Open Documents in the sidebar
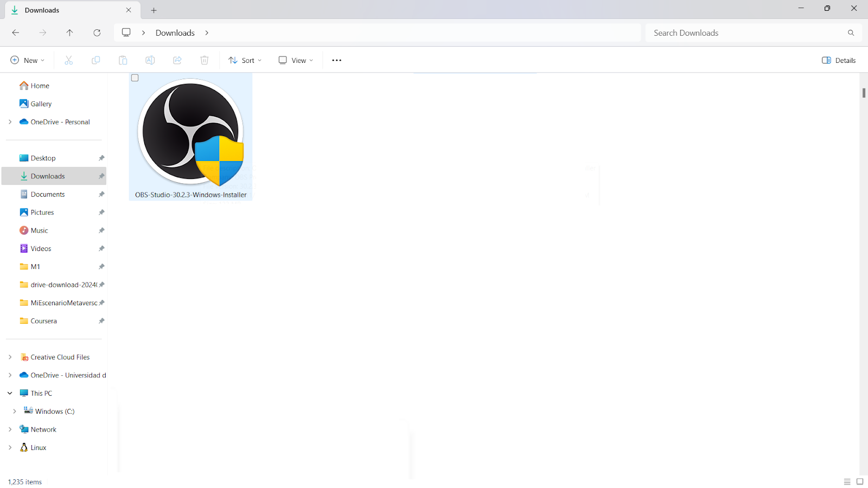The image size is (868, 488). coord(48,194)
